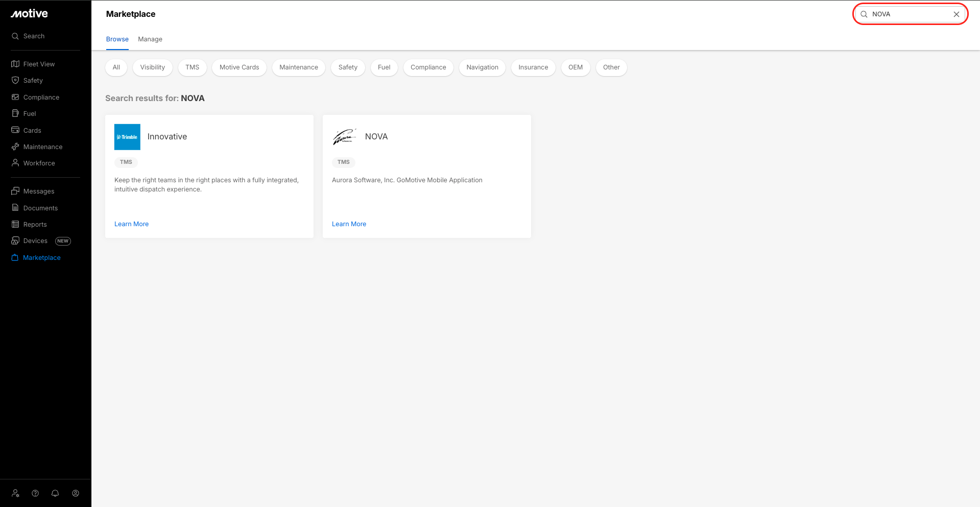Open the help question mark icon
Viewport: 980px width, 507px height.
click(x=35, y=493)
